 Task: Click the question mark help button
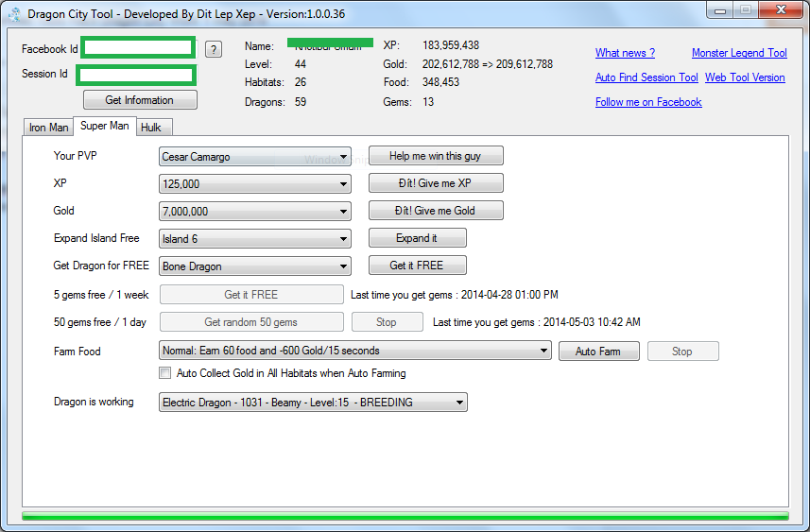pyautogui.click(x=214, y=49)
